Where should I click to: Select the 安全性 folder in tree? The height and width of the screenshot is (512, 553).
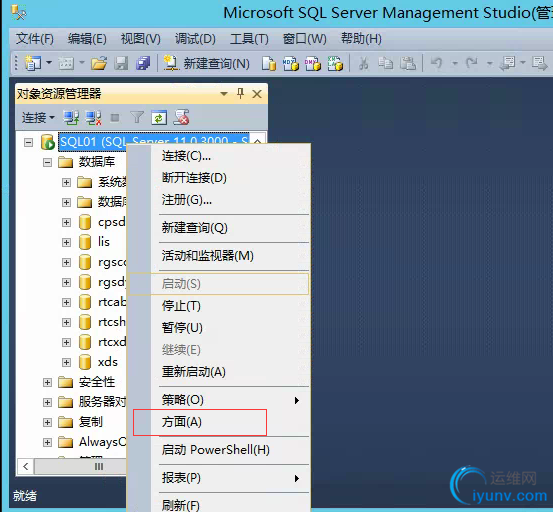(97, 382)
